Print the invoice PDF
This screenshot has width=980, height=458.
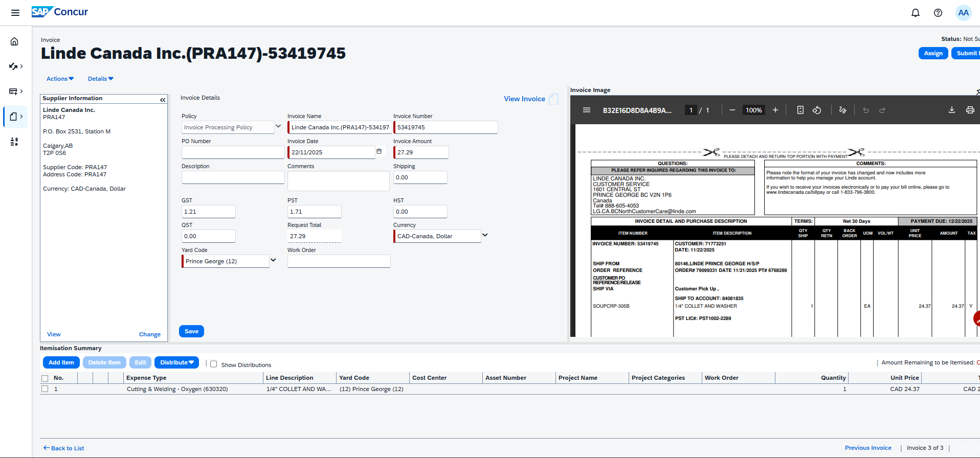[970, 110]
